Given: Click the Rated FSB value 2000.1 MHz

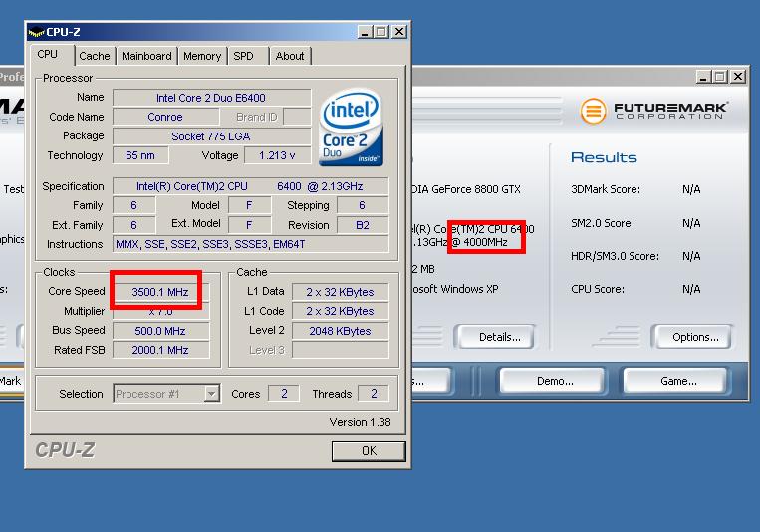Looking at the screenshot, I should click(x=160, y=350).
